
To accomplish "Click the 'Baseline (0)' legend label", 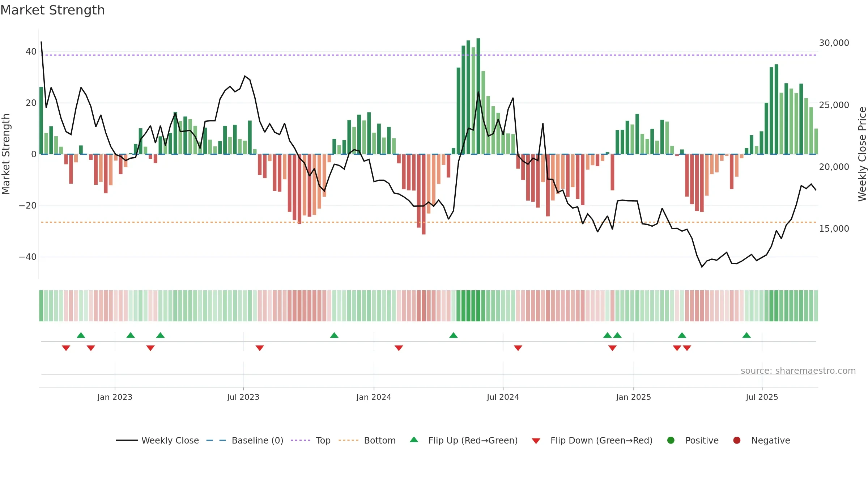I will pos(258,441).
